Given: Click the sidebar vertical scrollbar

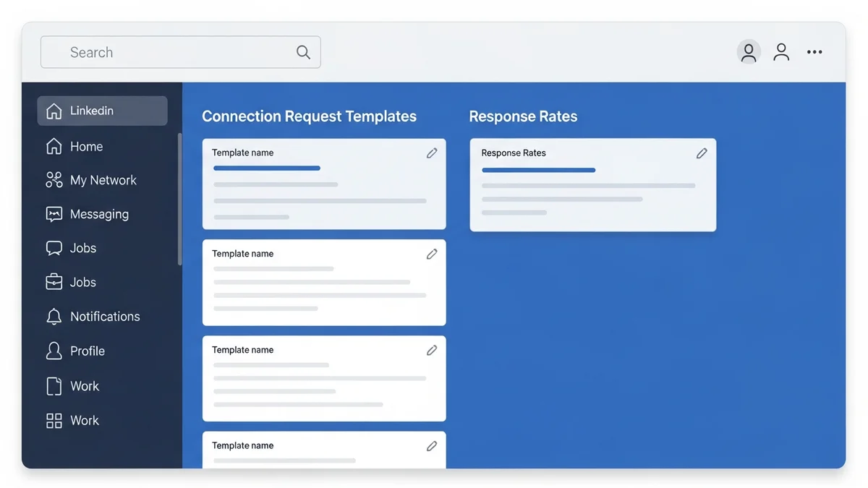Looking at the screenshot, I should click(x=179, y=199).
